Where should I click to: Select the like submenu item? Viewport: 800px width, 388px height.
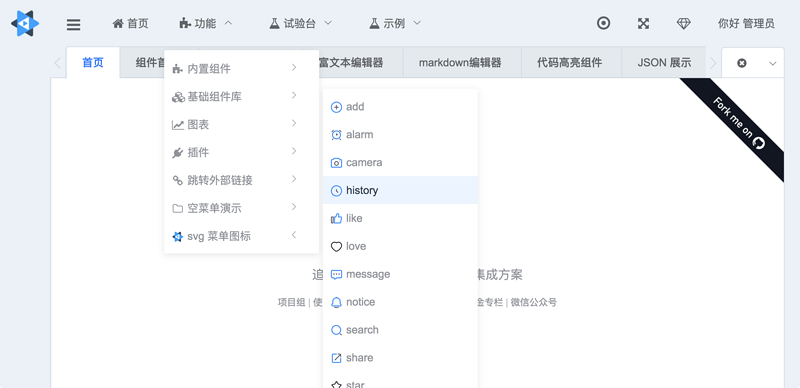pyautogui.click(x=400, y=219)
